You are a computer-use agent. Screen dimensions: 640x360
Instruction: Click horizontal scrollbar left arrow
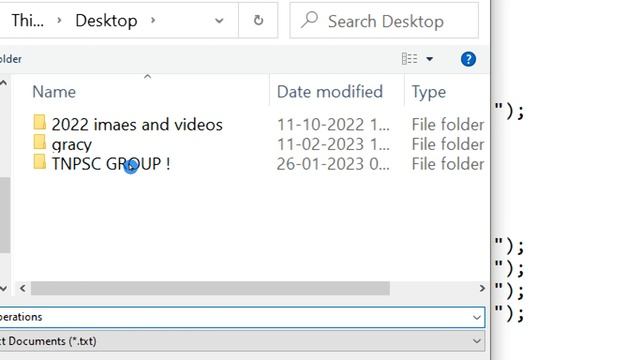[23, 288]
